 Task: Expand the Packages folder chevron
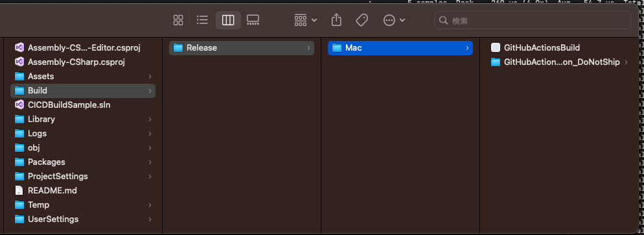[150, 162]
